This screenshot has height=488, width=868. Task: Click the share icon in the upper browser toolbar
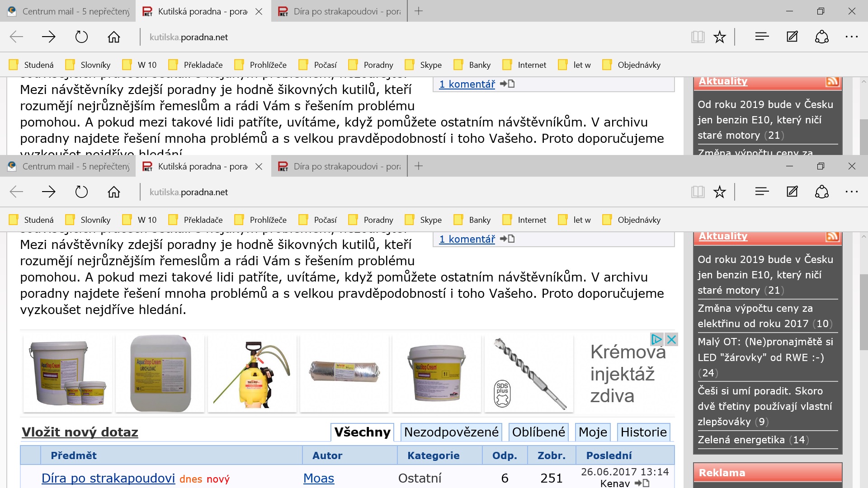[x=821, y=37]
